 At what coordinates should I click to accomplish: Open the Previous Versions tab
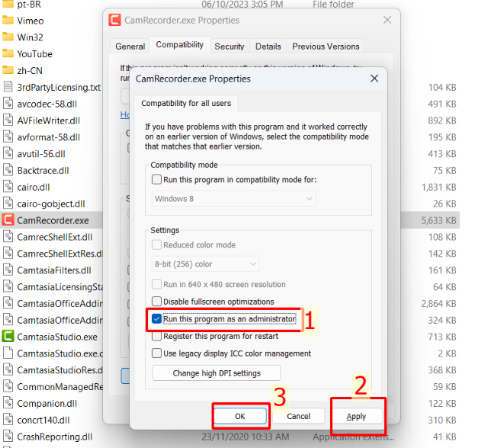click(326, 46)
